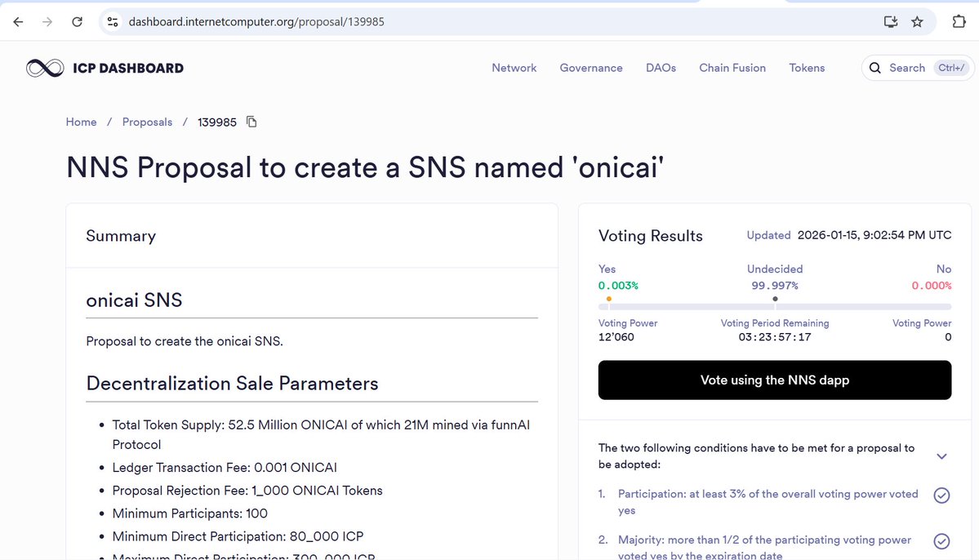This screenshot has height=560, width=979.
Task: Go to Home breadcrumb link
Action: pos(81,122)
